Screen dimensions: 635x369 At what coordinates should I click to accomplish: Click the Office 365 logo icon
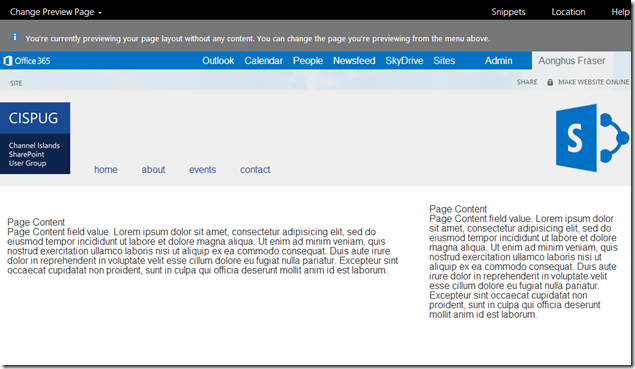click(8, 61)
